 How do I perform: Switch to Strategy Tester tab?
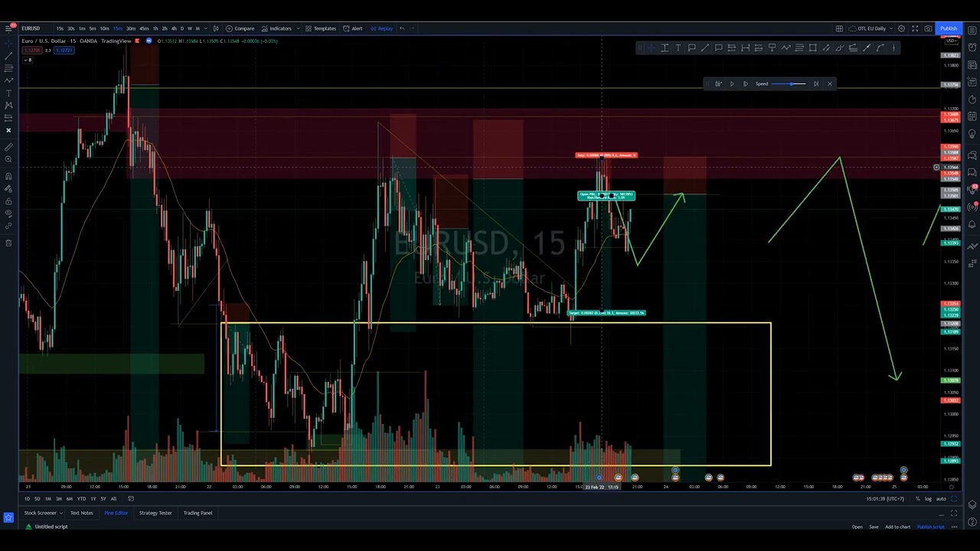pos(155,513)
